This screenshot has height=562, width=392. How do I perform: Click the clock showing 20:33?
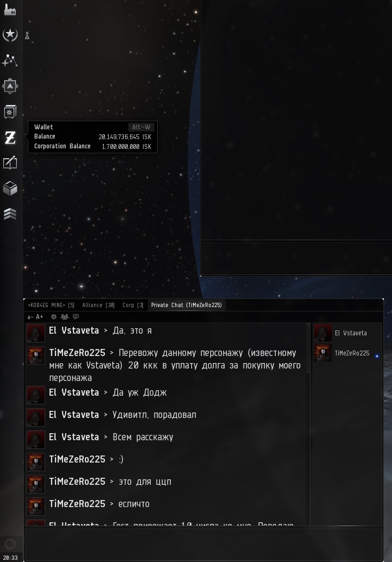(x=10, y=558)
